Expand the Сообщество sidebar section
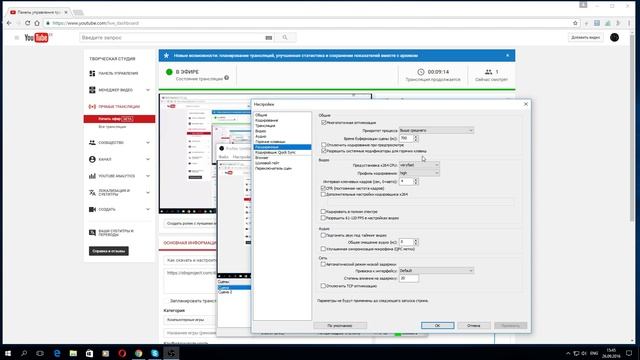The image size is (640, 360). (148, 143)
